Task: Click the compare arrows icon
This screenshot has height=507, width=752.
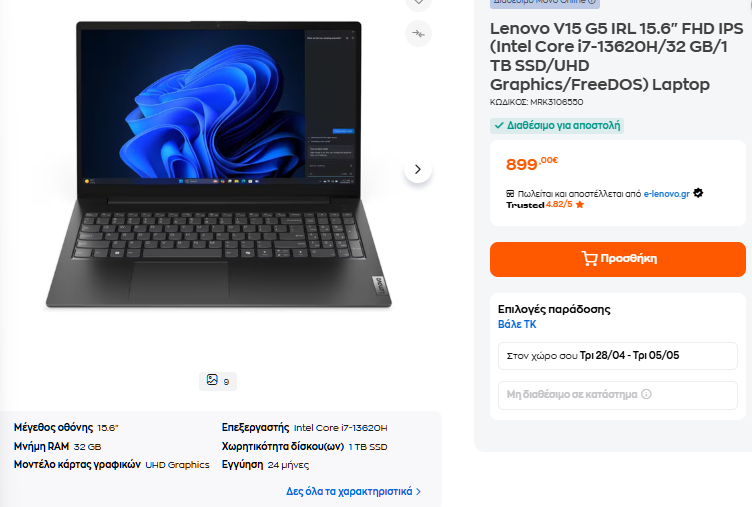Action: (418, 34)
